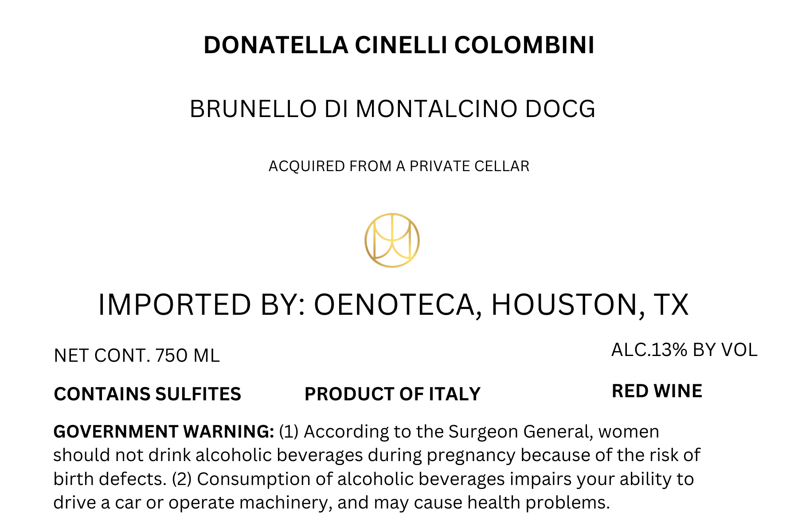
Task: Click the PRODUCT OF ITALY text
Action: [392, 394]
